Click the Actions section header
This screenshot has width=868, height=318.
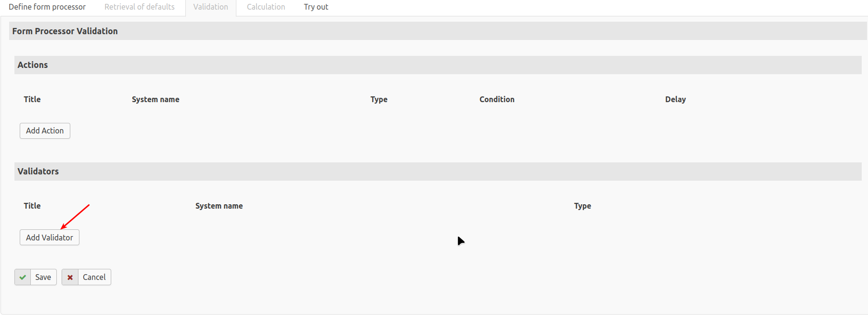click(x=33, y=65)
